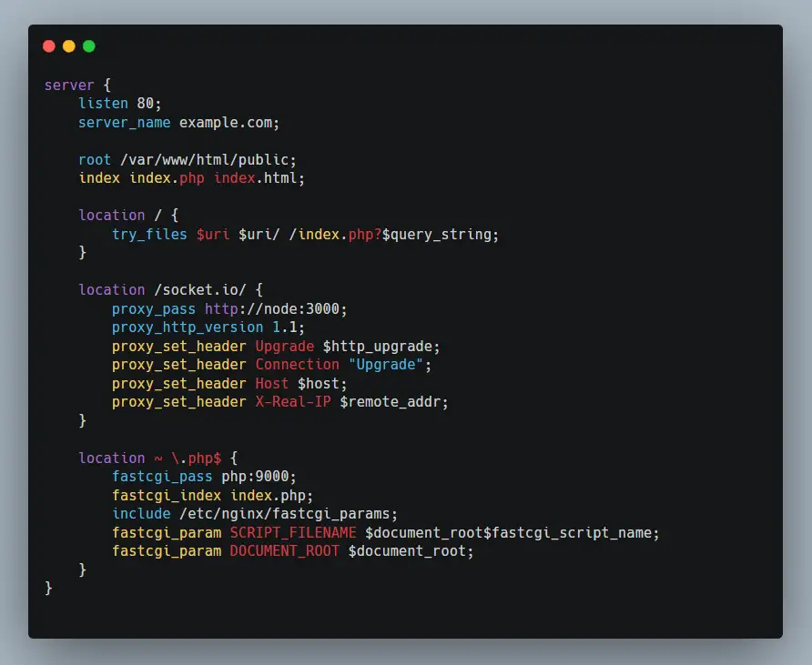Click the yellow minimize window dot
This screenshot has width=812, height=665.
click(x=68, y=46)
